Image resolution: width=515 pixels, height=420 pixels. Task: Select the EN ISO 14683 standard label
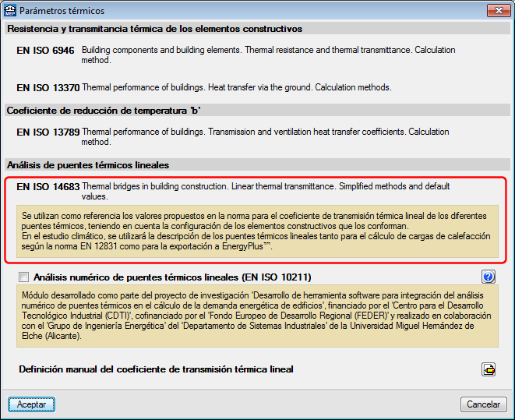[48, 186]
